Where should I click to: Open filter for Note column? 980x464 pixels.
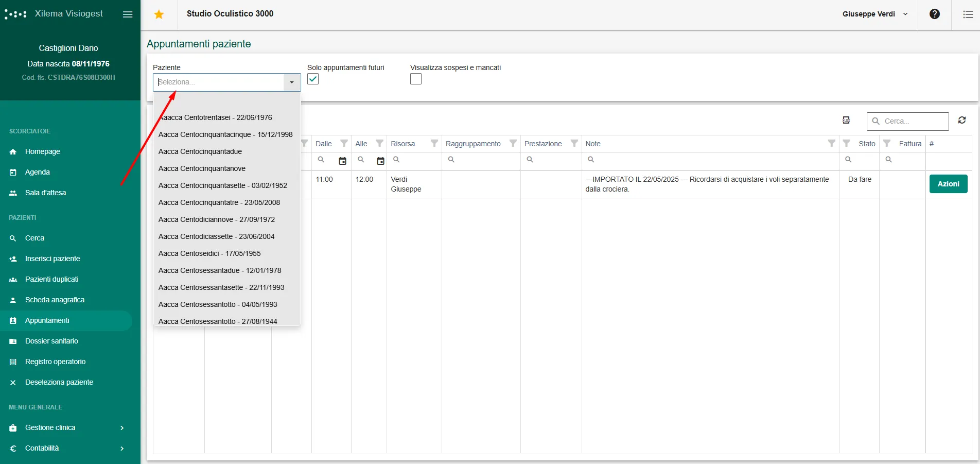tap(832, 143)
